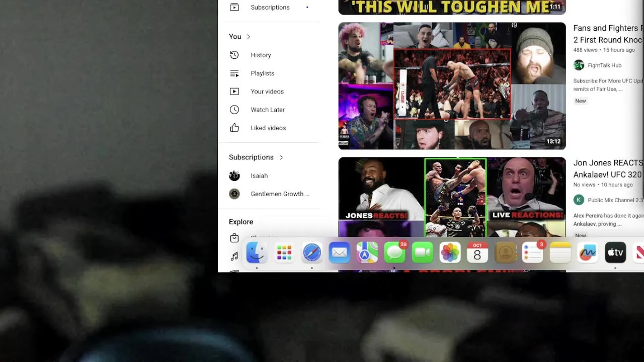Open the You section heading
Screen dimensions: 644x362
click(x=235, y=37)
